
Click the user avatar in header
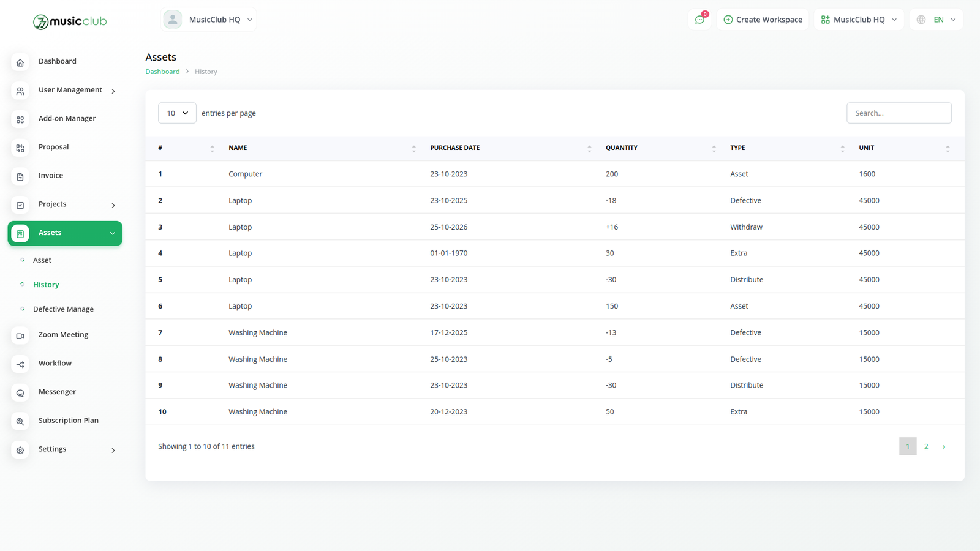coord(173,20)
